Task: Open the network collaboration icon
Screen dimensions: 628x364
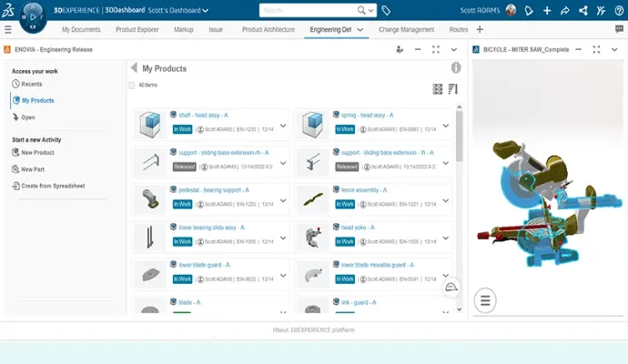Action: point(583,10)
